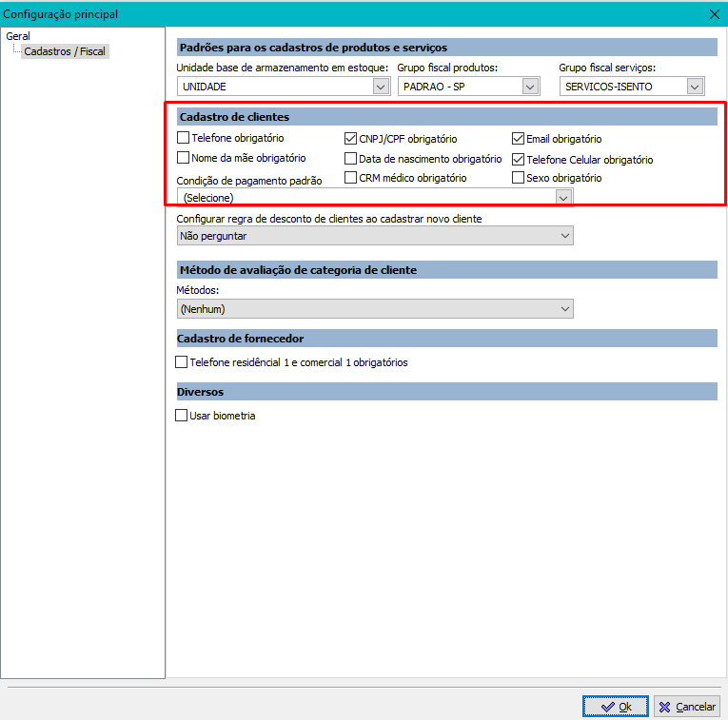The image size is (728, 720).
Task: Uncheck Telefone Celular obrigatório
Action: [x=519, y=160]
